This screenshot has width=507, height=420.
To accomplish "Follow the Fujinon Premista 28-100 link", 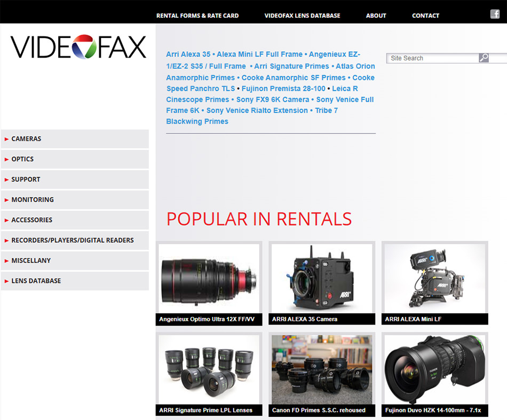I will [283, 89].
